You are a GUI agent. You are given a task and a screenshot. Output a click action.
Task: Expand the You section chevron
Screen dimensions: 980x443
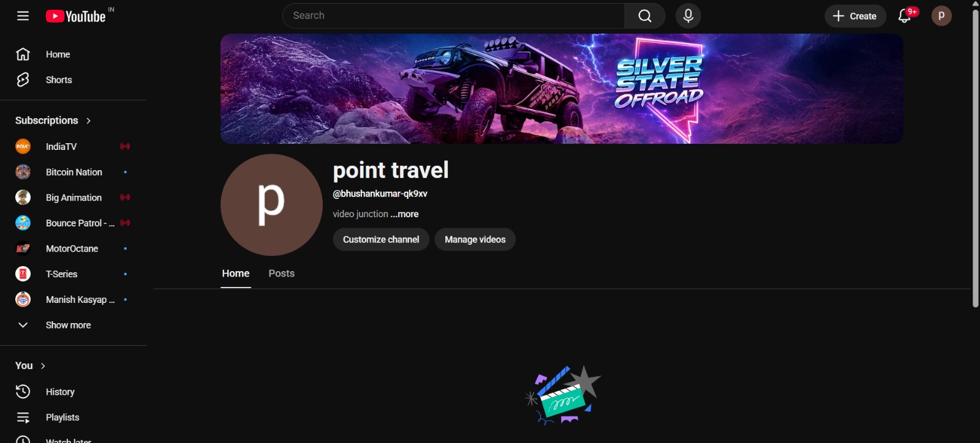click(43, 366)
